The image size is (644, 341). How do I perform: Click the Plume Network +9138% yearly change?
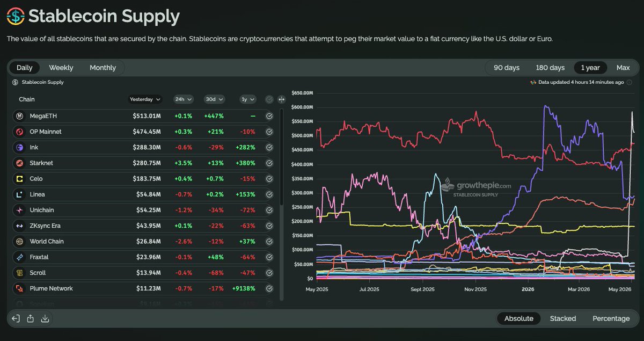click(x=244, y=288)
